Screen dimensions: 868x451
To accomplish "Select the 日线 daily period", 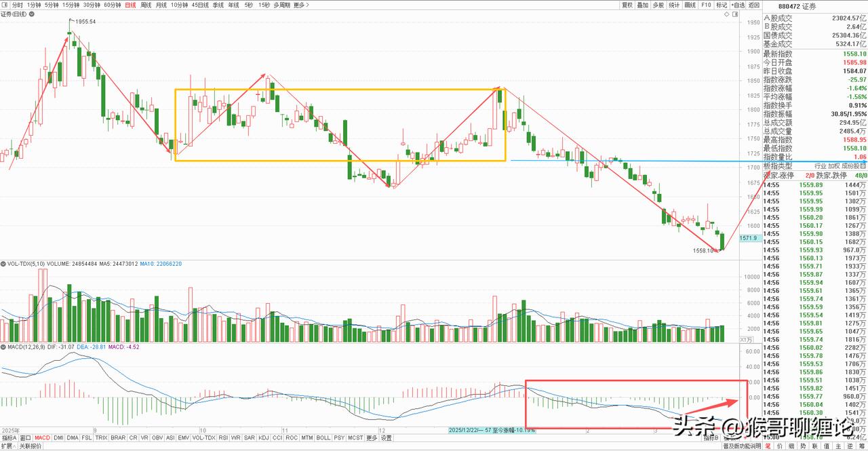I will (130, 5).
